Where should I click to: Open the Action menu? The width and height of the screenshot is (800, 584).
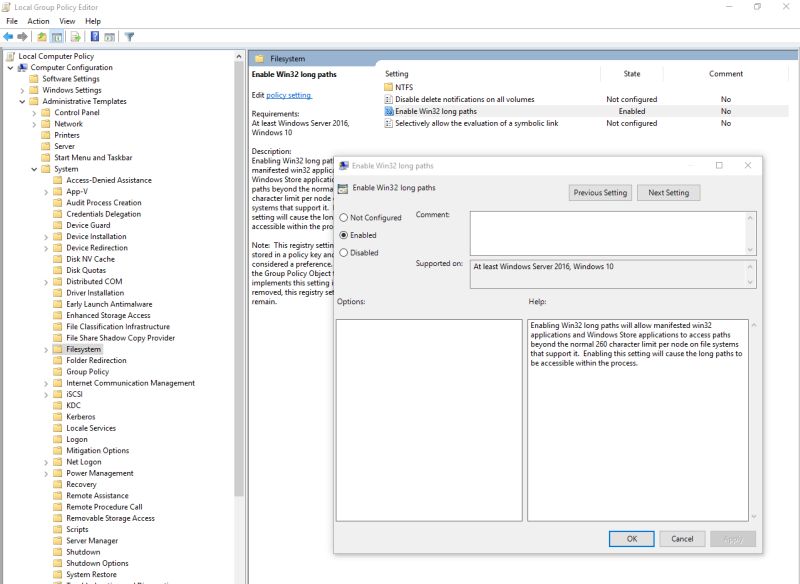coord(37,20)
